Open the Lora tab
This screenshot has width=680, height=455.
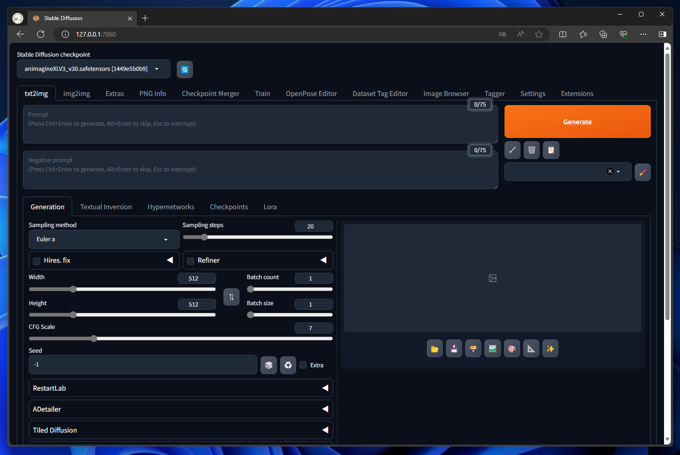[x=270, y=207]
